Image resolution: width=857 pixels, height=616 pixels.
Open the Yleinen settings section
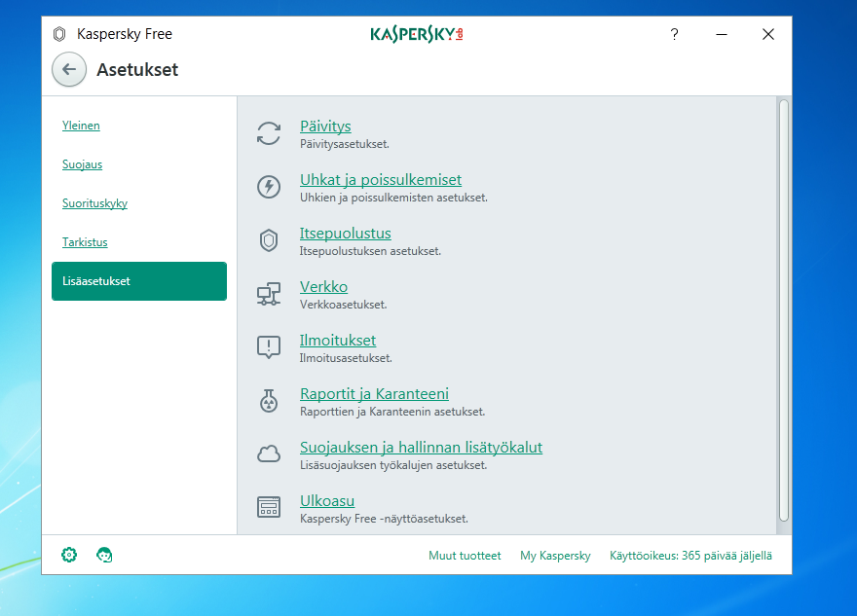pyautogui.click(x=81, y=126)
